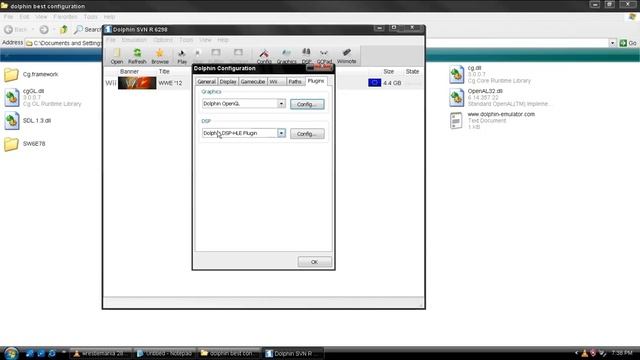Click the Explorer Up folder icon
The height and width of the screenshot is (360, 640).
click(x=64, y=29)
